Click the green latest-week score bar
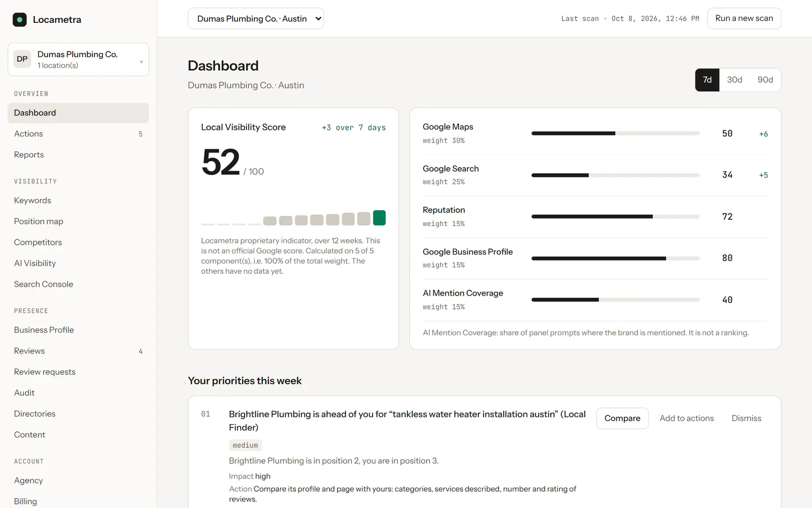812x508 pixels. [379, 218]
